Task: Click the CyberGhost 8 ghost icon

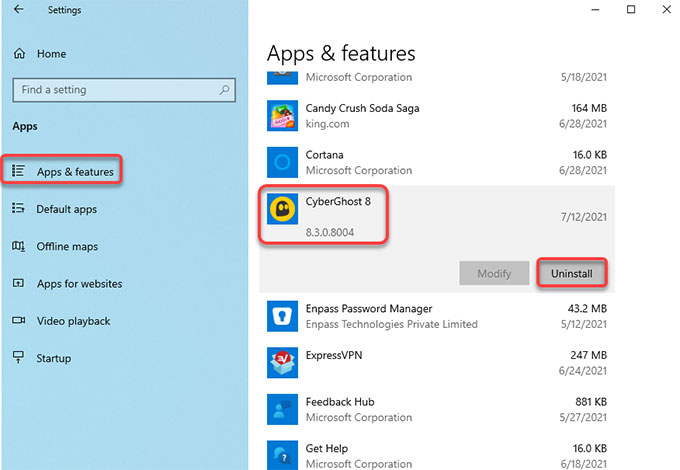Action: [x=282, y=209]
